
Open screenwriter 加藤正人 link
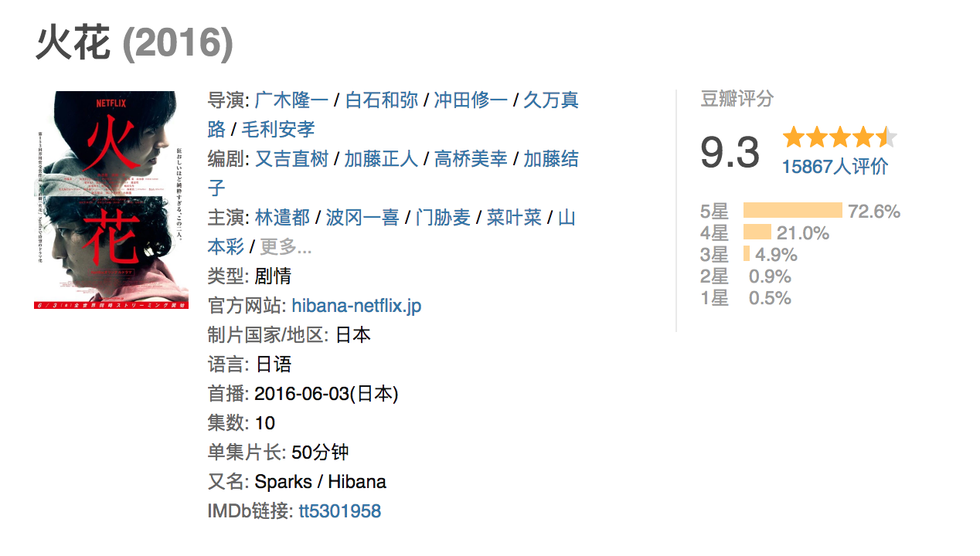(x=381, y=159)
